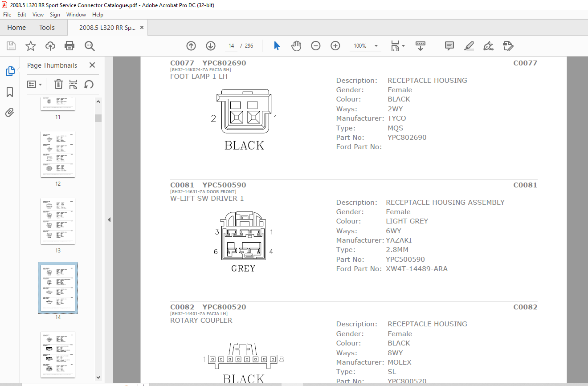Go to previous page with up arrow

(191, 46)
